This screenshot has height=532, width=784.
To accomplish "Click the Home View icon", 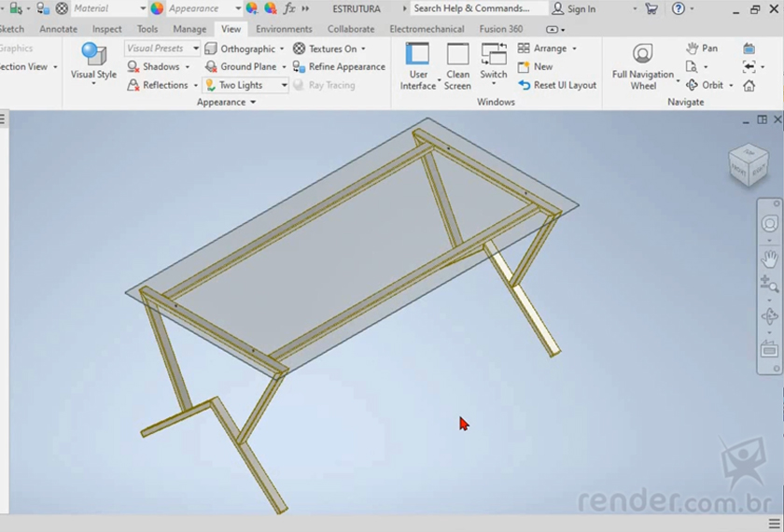I will click(x=749, y=85).
